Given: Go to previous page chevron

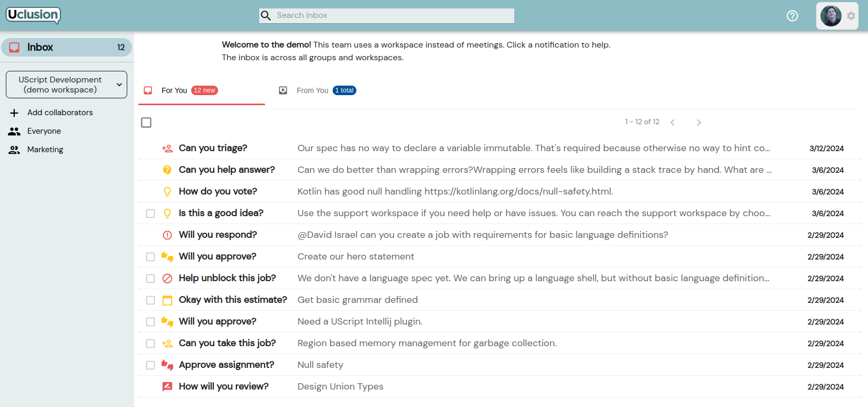Looking at the screenshot, I should pyautogui.click(x=673, y=123).
